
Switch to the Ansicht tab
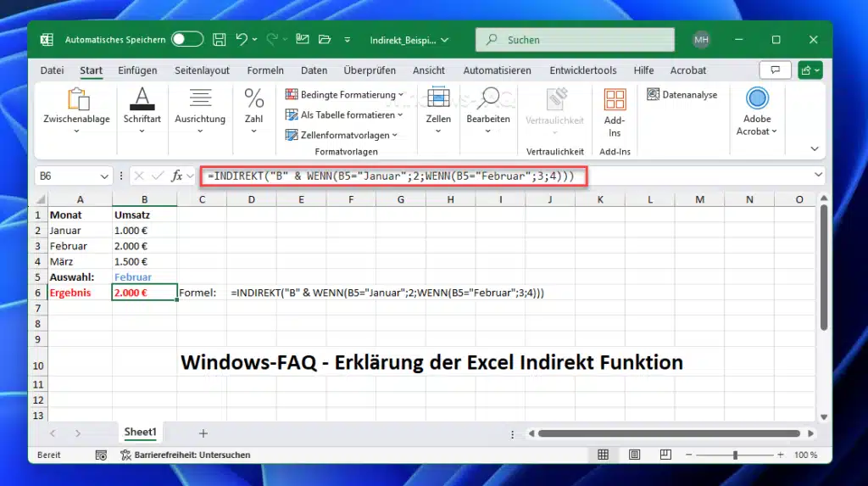point(428,70)
